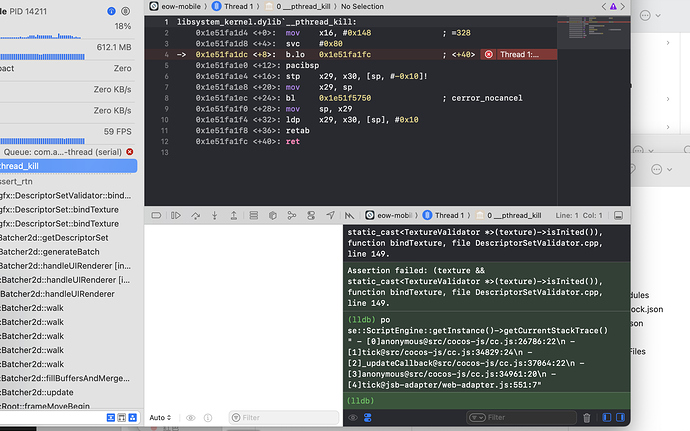
Task: Toggle the breakpoints activation button in debug bar
Action: coord(156,215)
